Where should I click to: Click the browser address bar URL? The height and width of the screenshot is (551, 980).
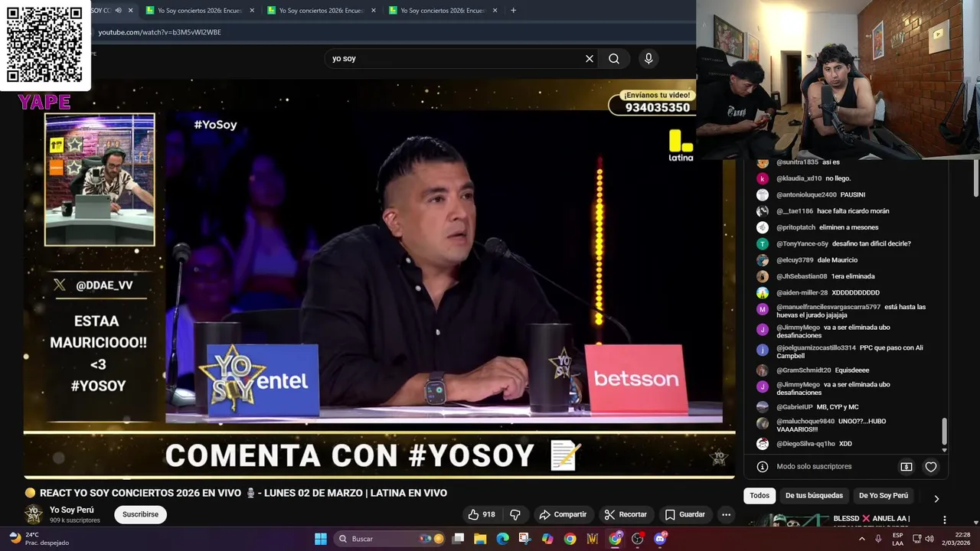(159, 32)
